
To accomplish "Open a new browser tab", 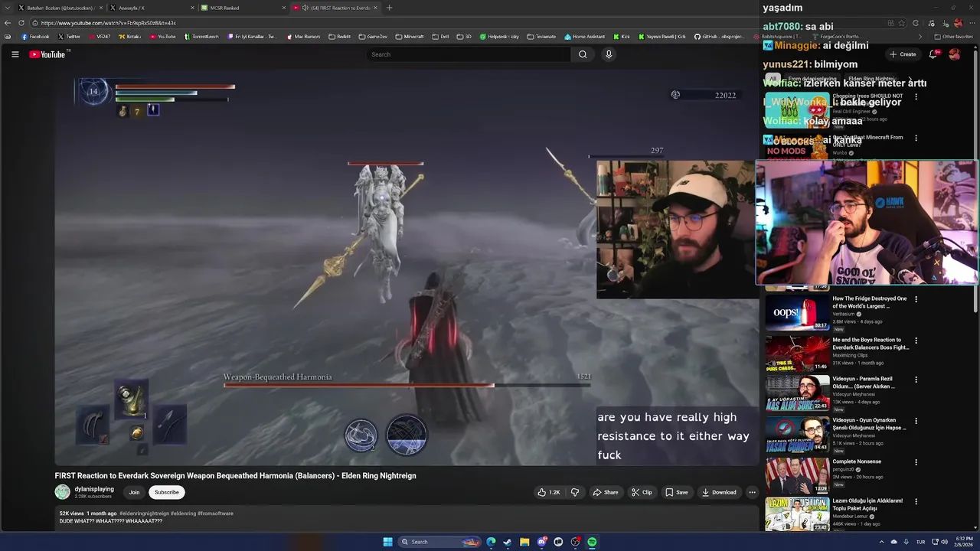I will click(389, 8).
